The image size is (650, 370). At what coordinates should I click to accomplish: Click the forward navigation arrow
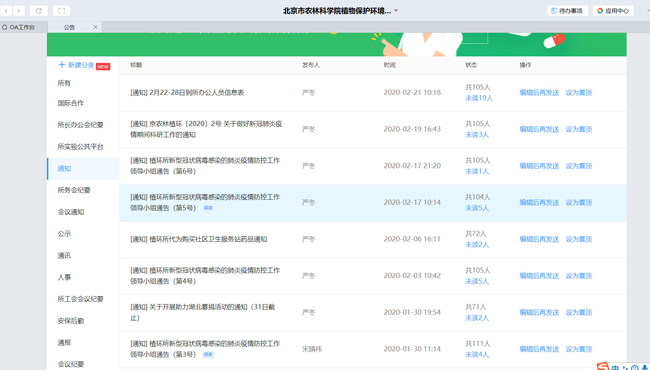click(x=19, y=11)
